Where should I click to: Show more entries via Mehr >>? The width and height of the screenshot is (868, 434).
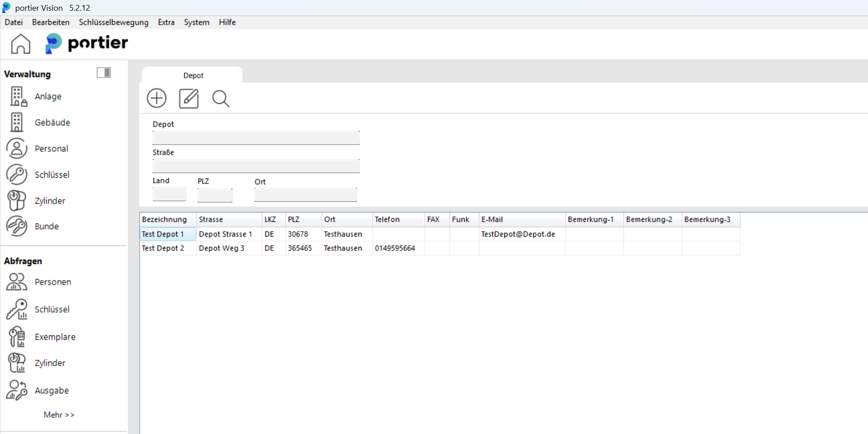coord(59,415)
